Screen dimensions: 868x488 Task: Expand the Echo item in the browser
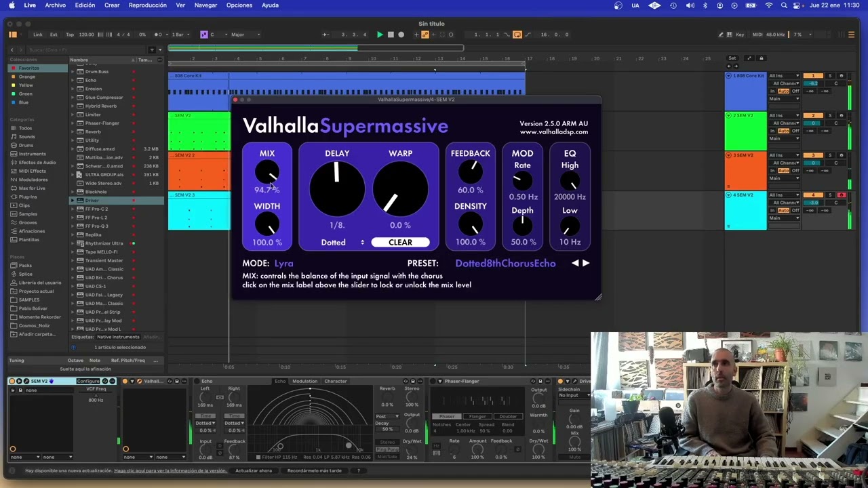(x=73, y=80)
